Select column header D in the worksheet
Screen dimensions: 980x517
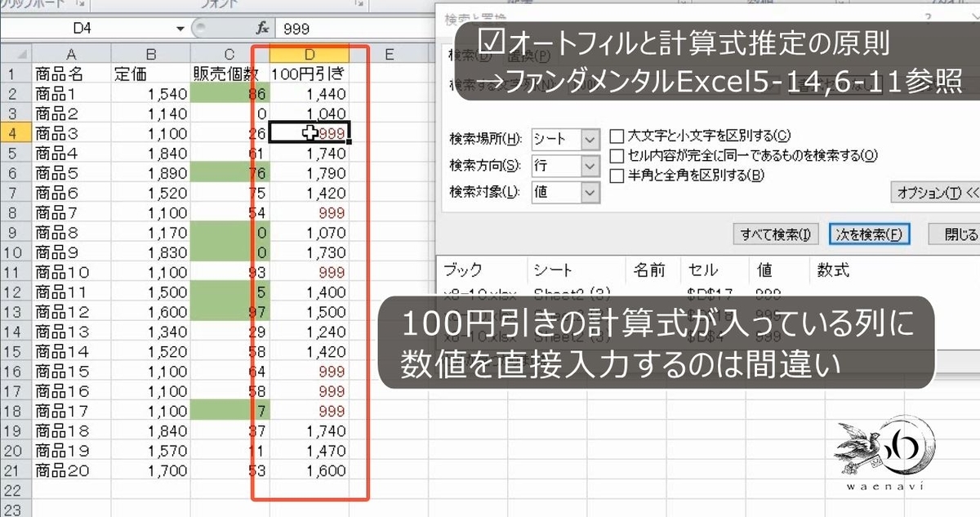tap(309, 54)
